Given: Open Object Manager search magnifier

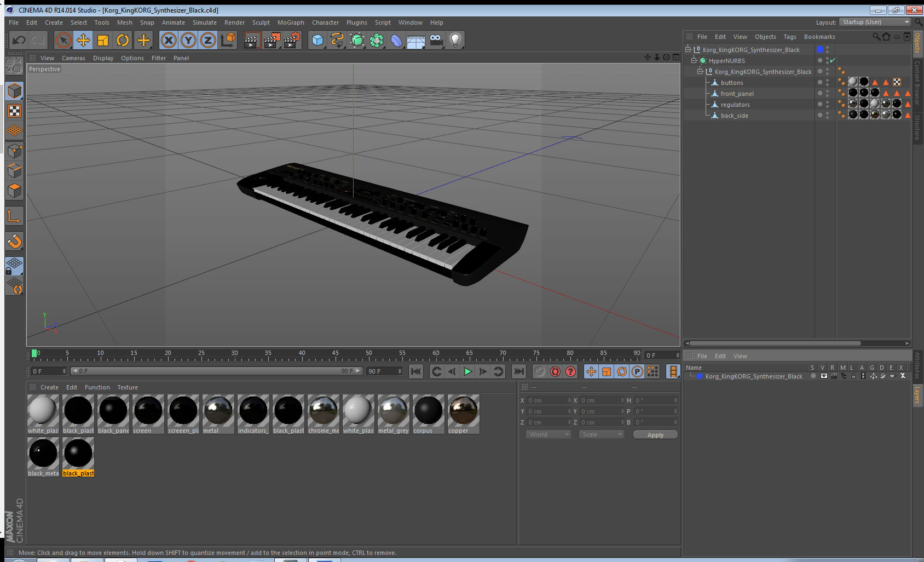Looking at the screenshot, I should 876,37.
